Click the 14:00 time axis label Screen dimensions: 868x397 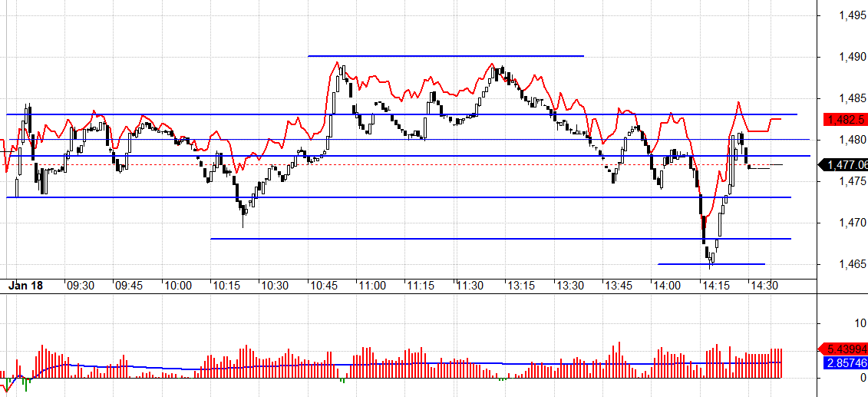666,286
